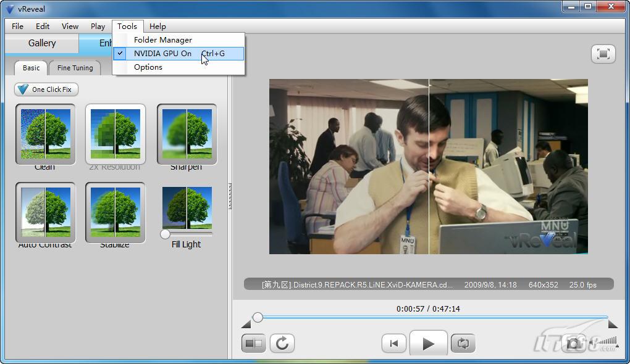Jump to the start of video
Screen dimensions: 630x364
pos(394,343)
